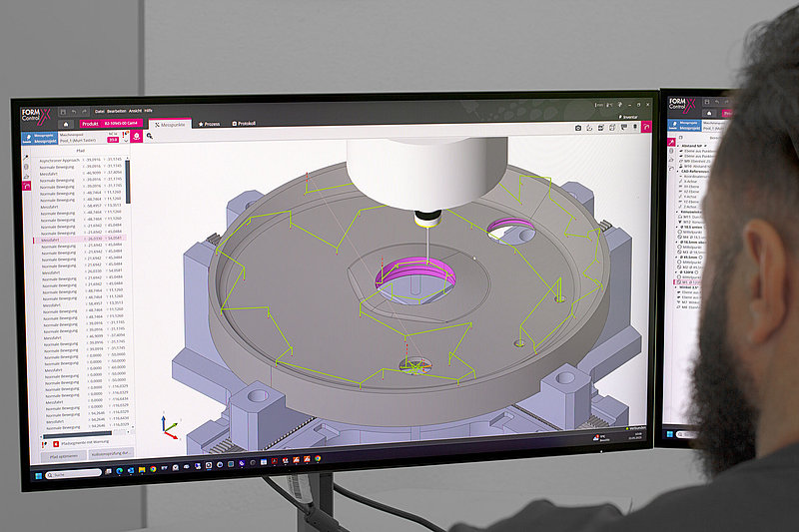
Task: Click the Windows Start button
Action: [38, 476]
